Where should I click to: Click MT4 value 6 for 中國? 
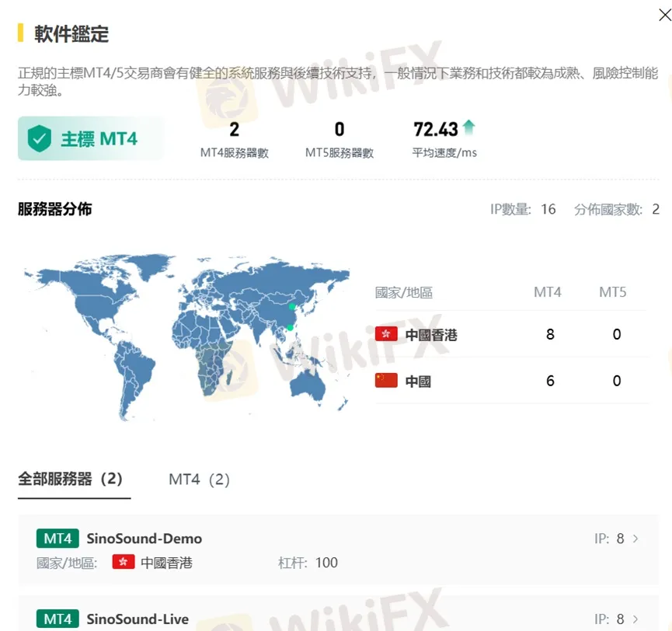click(550, 381)
